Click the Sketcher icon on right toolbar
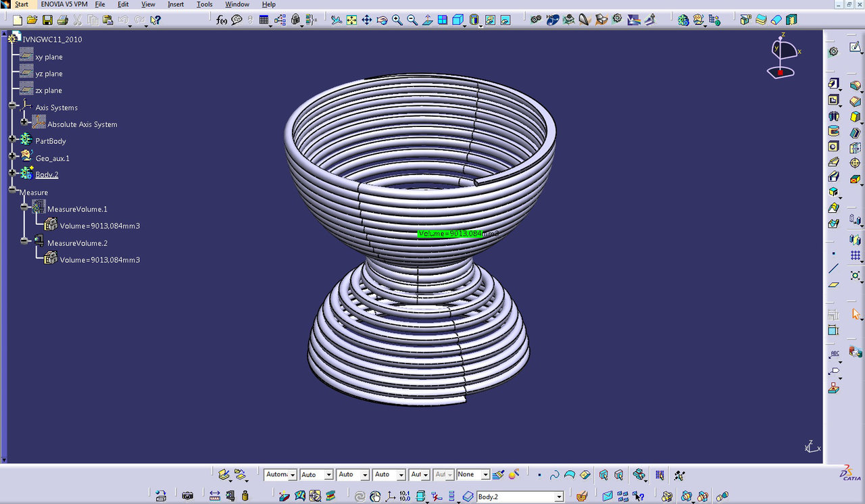Viewport: 865px width, 504px height. point(856,47)
